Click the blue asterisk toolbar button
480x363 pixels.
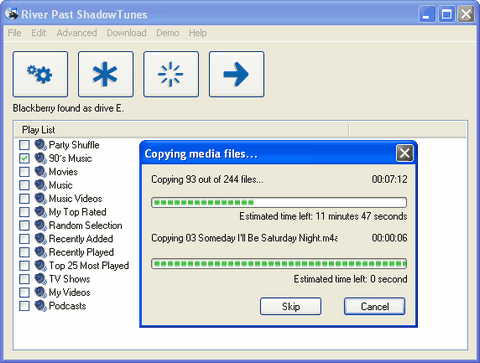[106, 74]
